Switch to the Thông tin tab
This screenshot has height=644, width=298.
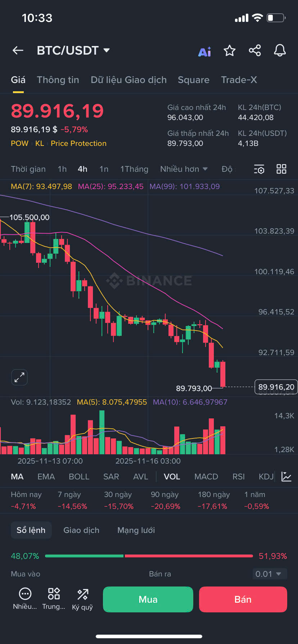click(x=58, y=80)
